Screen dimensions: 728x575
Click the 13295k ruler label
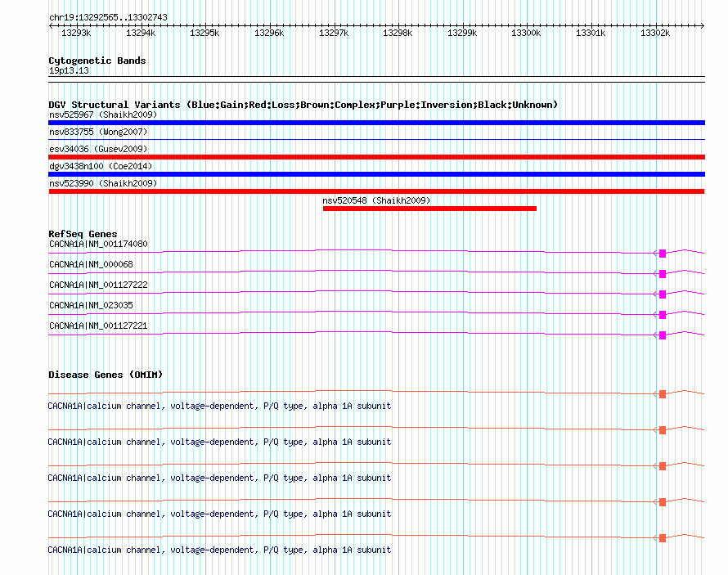(204, 33)
